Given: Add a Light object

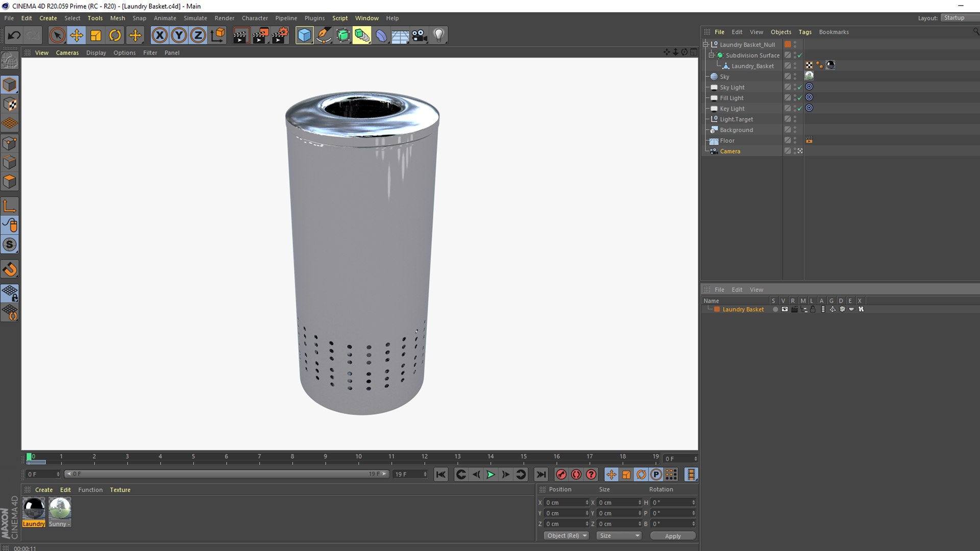Looking at the screenshot, I should (x=439, y=35).
